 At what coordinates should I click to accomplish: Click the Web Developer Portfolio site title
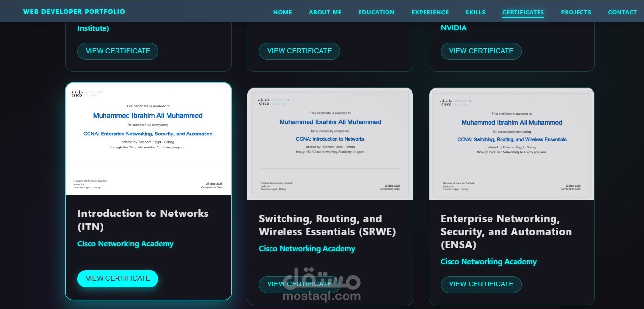coord(74,12)
